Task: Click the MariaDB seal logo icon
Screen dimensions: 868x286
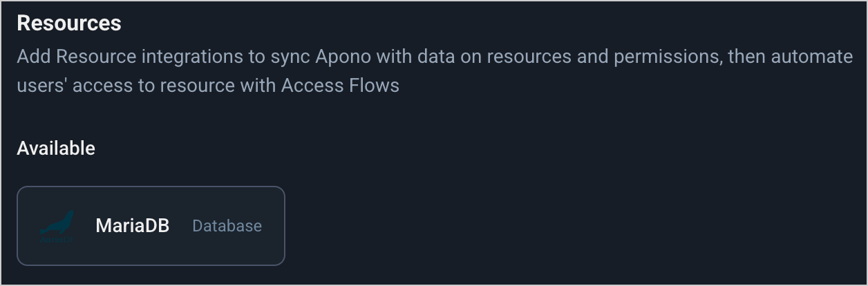Action: 57,226
